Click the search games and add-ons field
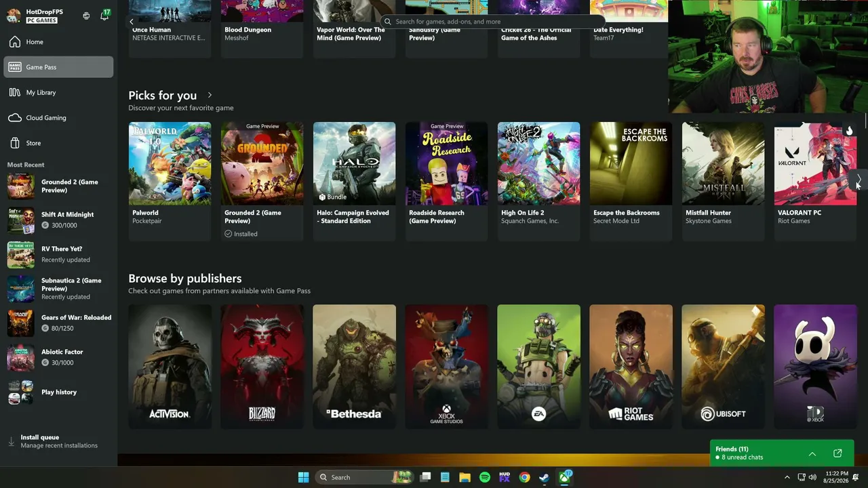 (492, 22)
